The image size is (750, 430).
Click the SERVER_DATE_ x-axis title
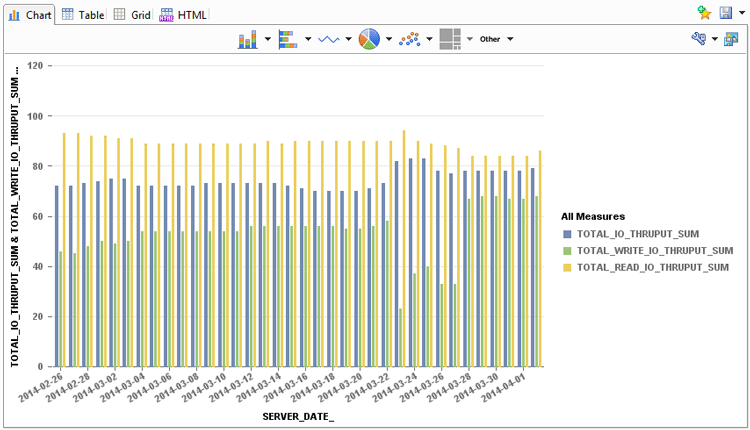(x=298, y=415)
